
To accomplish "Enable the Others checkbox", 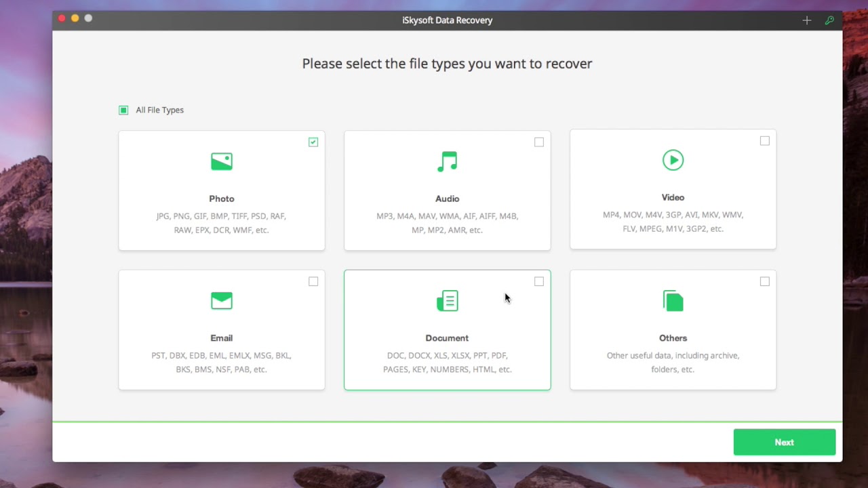I will pos(765,281).
